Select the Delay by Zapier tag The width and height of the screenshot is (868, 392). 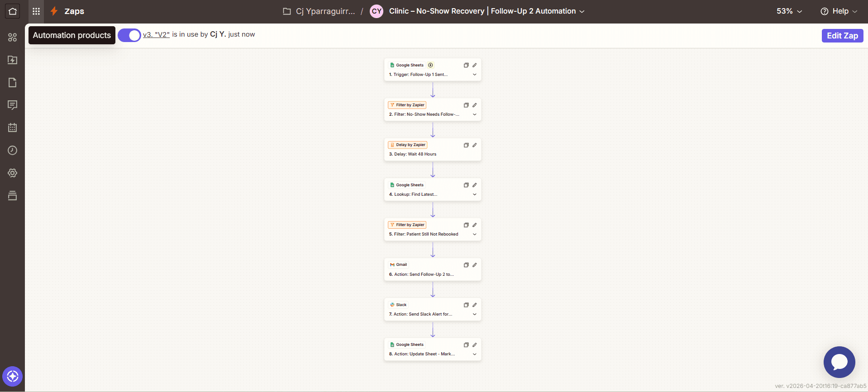(408, 145)
